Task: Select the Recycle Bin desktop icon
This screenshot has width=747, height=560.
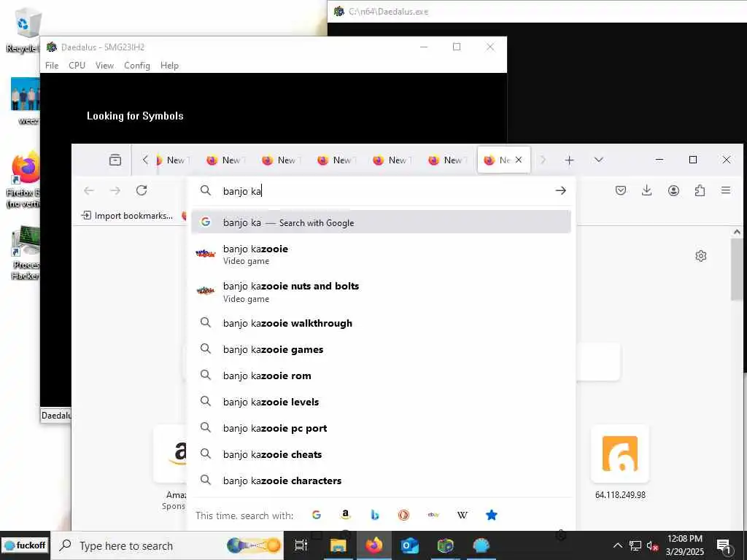Action: pyautogui.click(x=23, y=29)
